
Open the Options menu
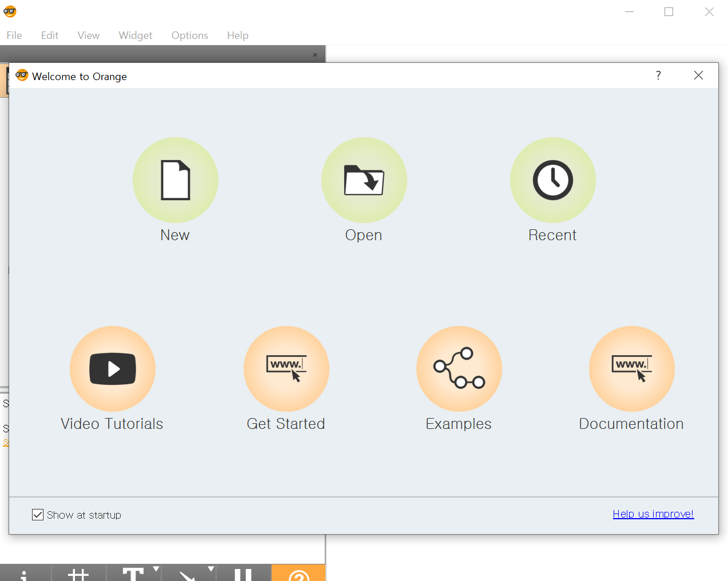coord(190,35)
